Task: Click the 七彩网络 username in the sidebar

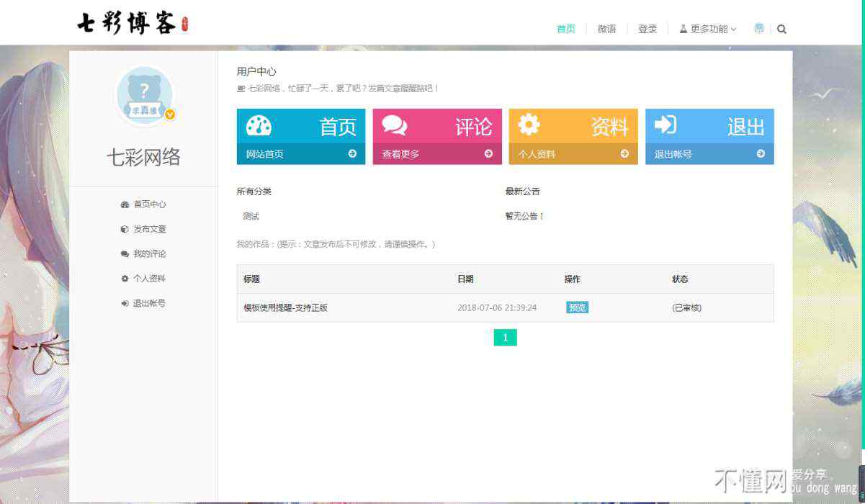Action: [143, 157]
